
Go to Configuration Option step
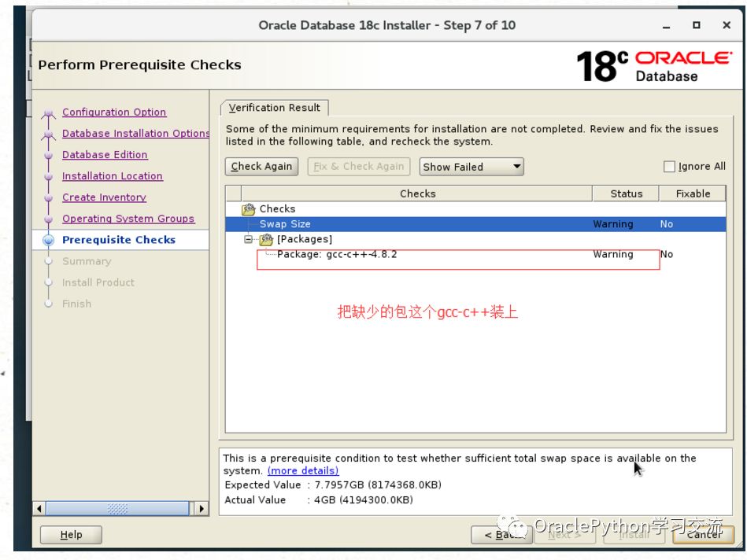tap(114, 112)
